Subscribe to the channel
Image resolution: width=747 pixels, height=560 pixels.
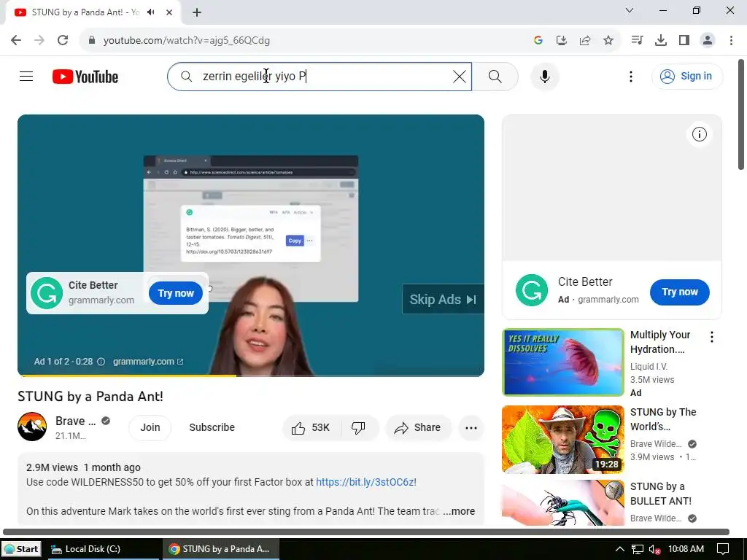point(212,427)
